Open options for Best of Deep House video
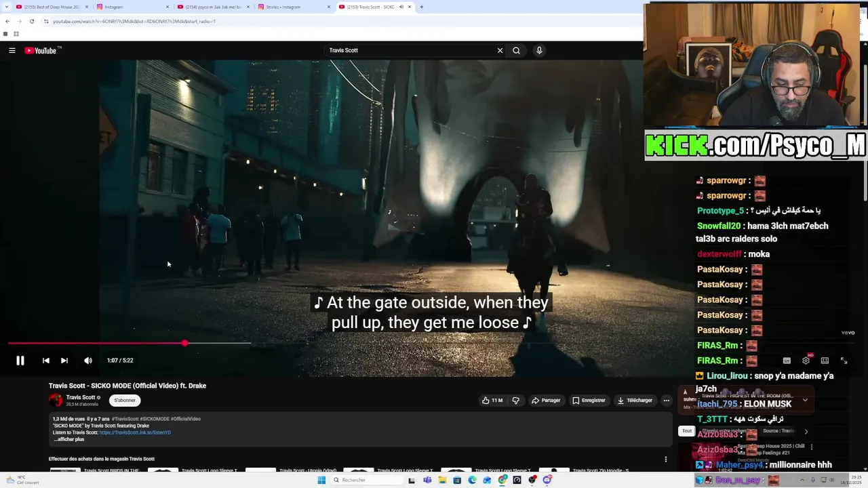868x488 pixels. coord(811,447)
